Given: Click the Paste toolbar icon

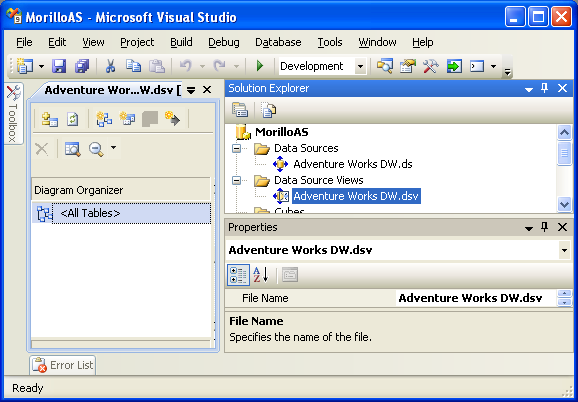Looking at the screenshot, I should (x=156, y=66).
